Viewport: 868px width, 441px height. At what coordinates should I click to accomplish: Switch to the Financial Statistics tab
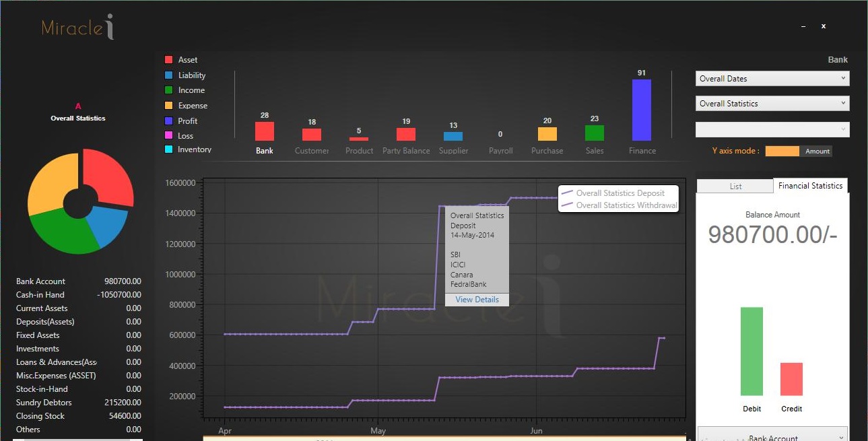pyautogui.click(x=811, y=186)
